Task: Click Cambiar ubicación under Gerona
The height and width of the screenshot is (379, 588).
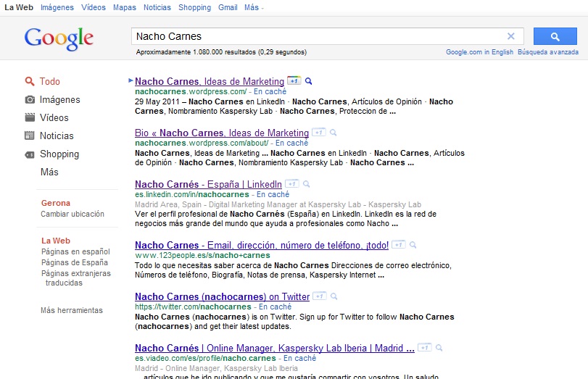Action: [73, 214]
